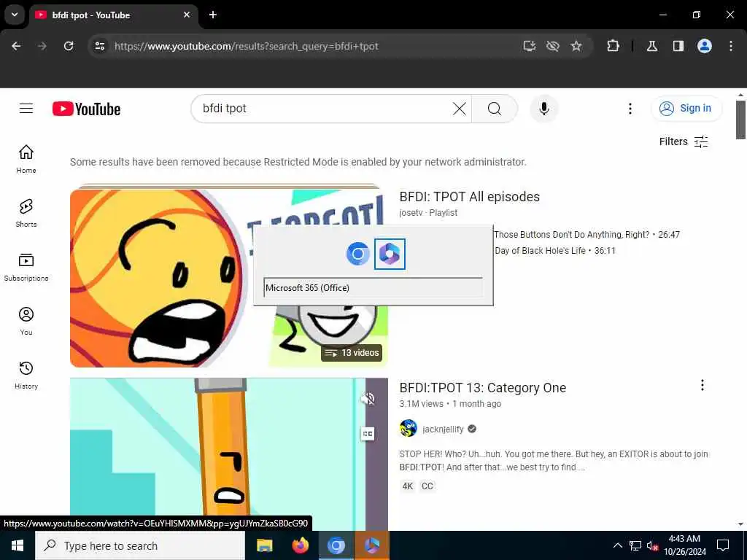The height and width of the screenshot is (560, 747).
Task: Click the page vertical scrollbar thumb
Action: [x=740, y=120]
